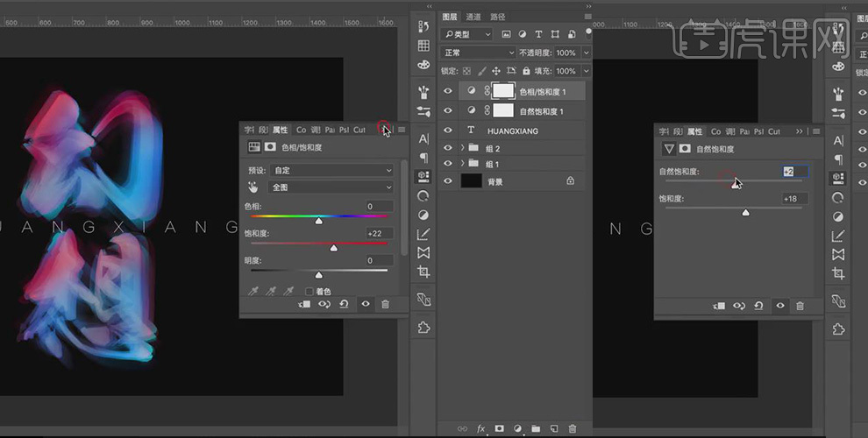Click the 明度 lightness slider handle
The height and width of the screenshot is (438, 868).
(319, 275)
